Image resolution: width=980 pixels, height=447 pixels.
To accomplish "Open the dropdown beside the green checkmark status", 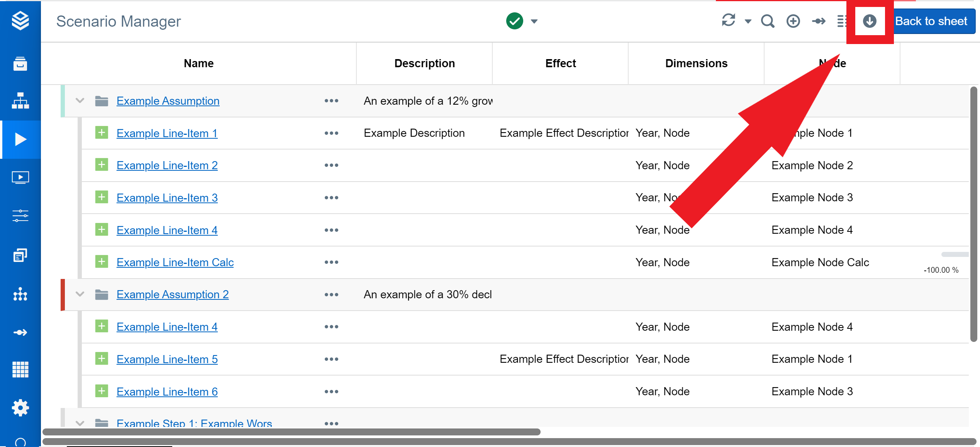I will pyautogui.click(x=534, y=21).
